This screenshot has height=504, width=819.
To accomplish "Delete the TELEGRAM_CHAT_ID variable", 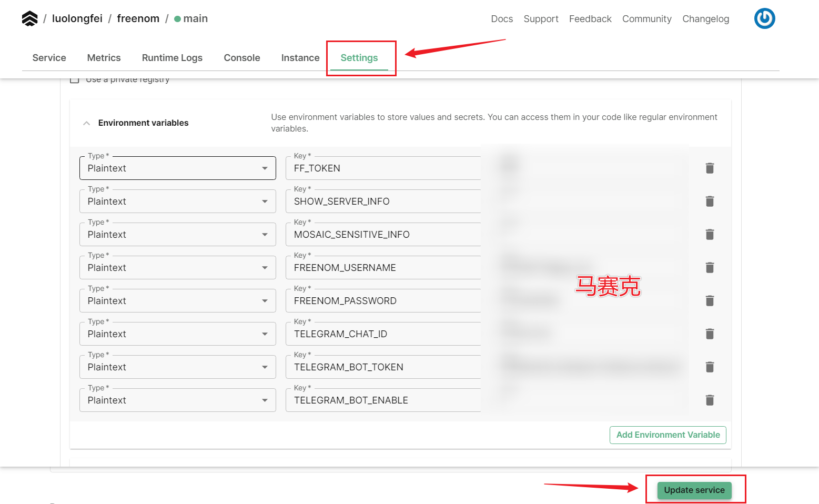I will [710, 334].
